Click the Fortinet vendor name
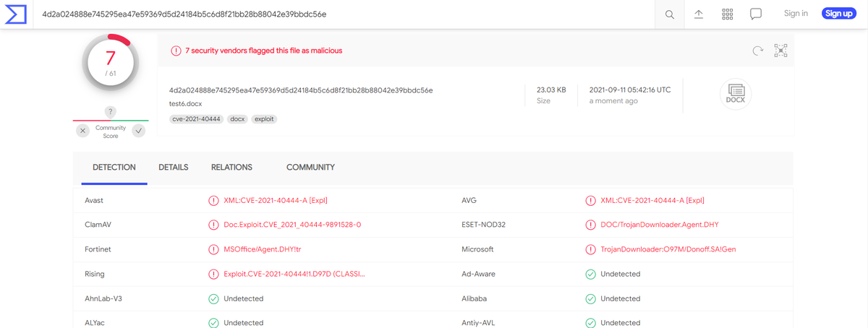The width and height of the screenshot is (868, 328). [99, 249]
